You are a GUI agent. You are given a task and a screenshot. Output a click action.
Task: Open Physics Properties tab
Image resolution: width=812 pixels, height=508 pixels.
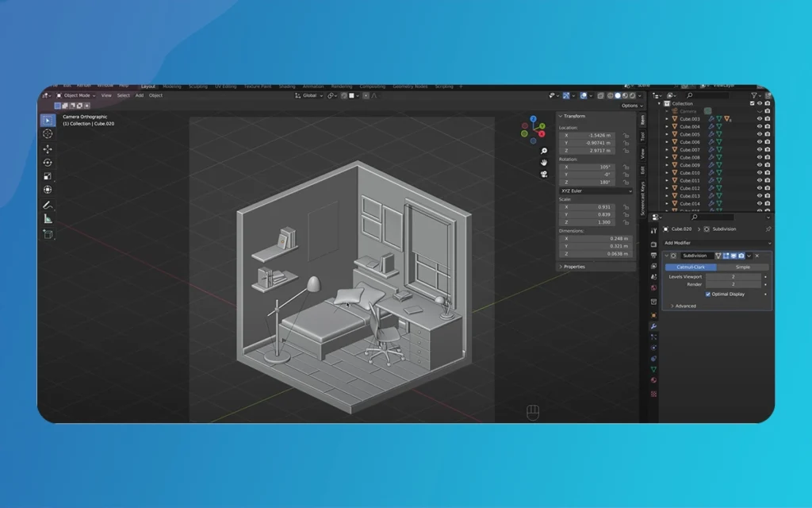click(x=653, y=345)
